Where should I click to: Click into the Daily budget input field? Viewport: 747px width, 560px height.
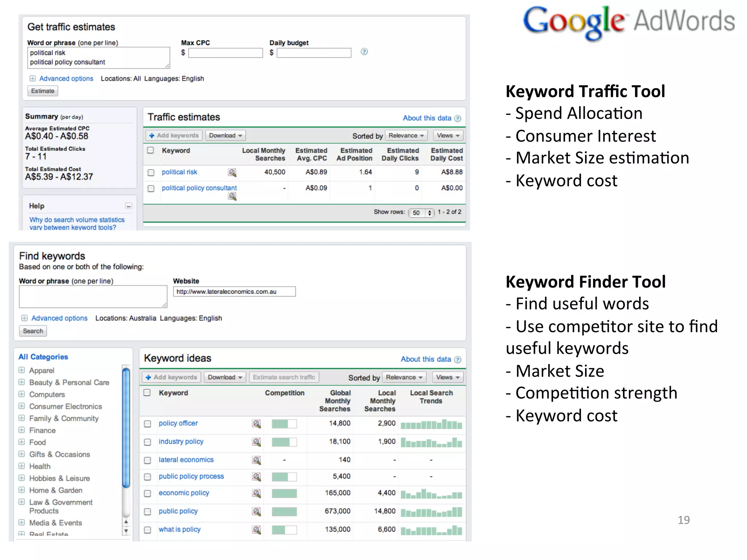314,53
